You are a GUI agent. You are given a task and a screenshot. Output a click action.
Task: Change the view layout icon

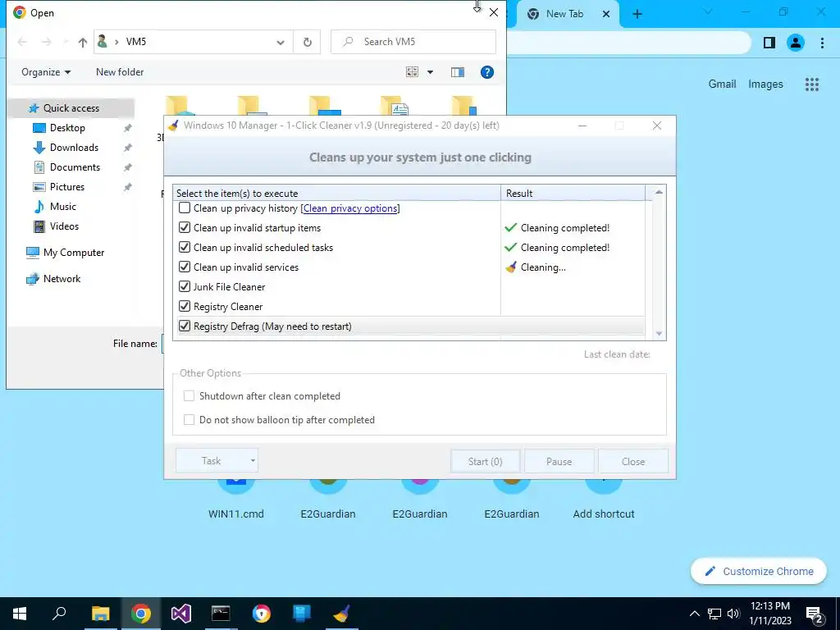412,72
